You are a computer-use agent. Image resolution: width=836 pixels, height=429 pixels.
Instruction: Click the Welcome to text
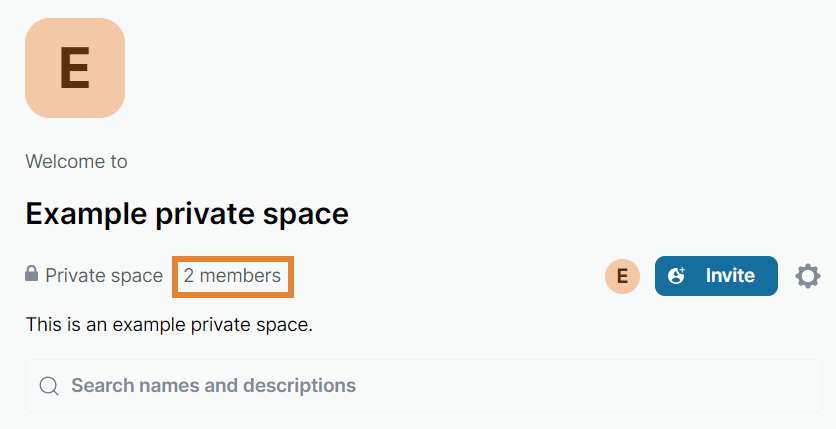tap(76, 161)
